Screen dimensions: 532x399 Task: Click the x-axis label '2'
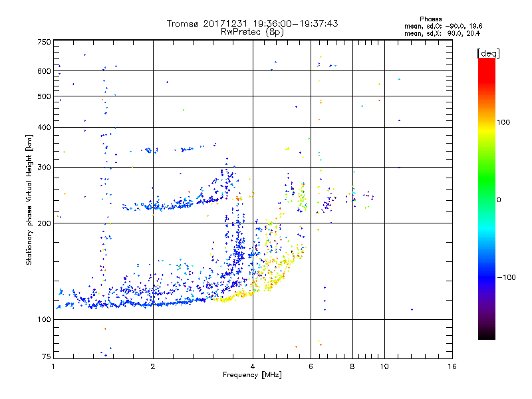coord(153,366)
